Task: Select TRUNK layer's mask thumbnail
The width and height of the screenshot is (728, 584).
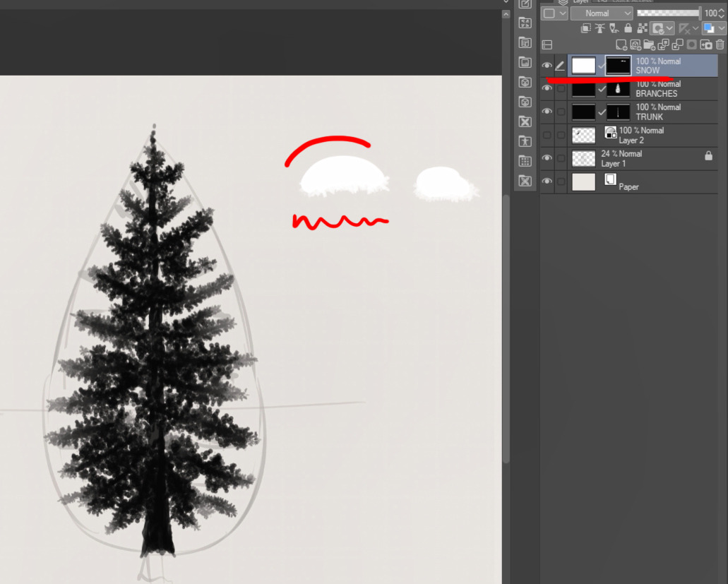Action: pyautogui.click(x=618, y=112)
